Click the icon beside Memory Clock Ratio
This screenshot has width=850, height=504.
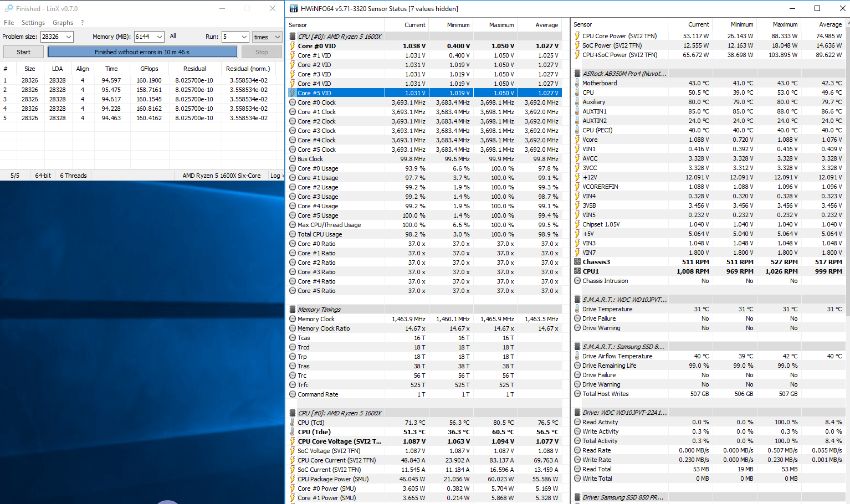[x=293, y=328]
